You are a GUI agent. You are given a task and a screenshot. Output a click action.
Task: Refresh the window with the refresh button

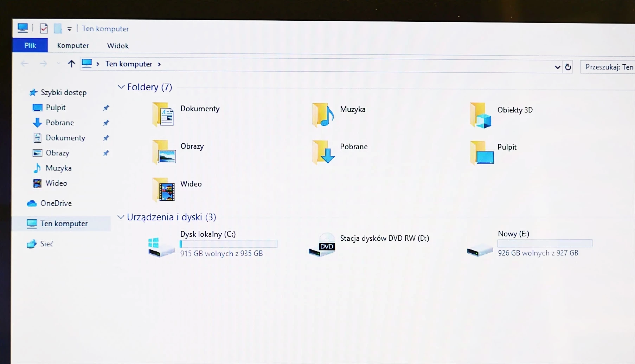tap(568, 67)
